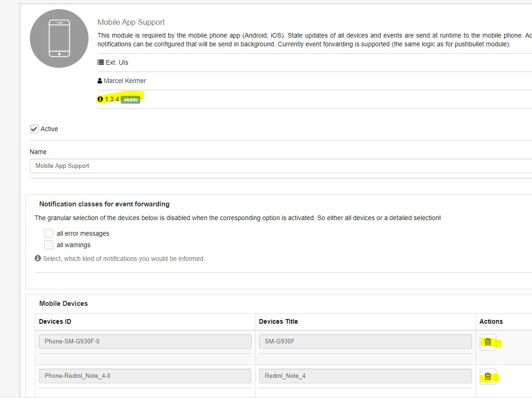Click the Devices Title column header

[x=278, y=321]
